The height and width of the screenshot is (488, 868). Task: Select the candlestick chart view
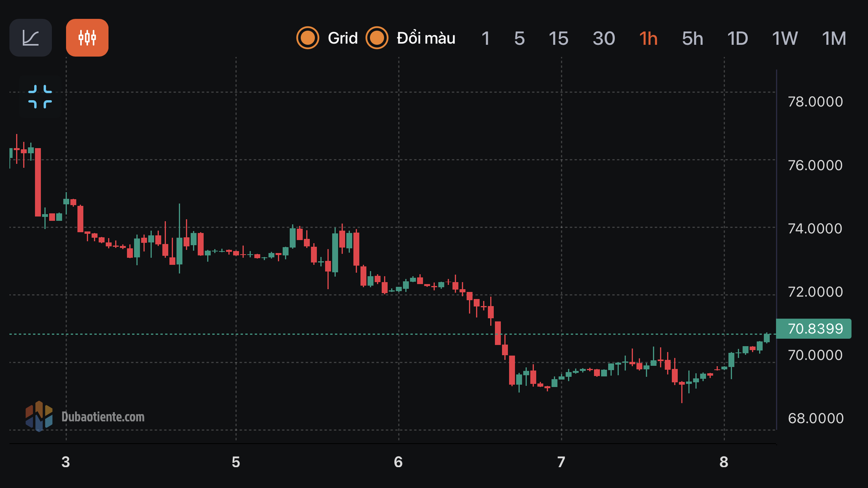[87, 38]
